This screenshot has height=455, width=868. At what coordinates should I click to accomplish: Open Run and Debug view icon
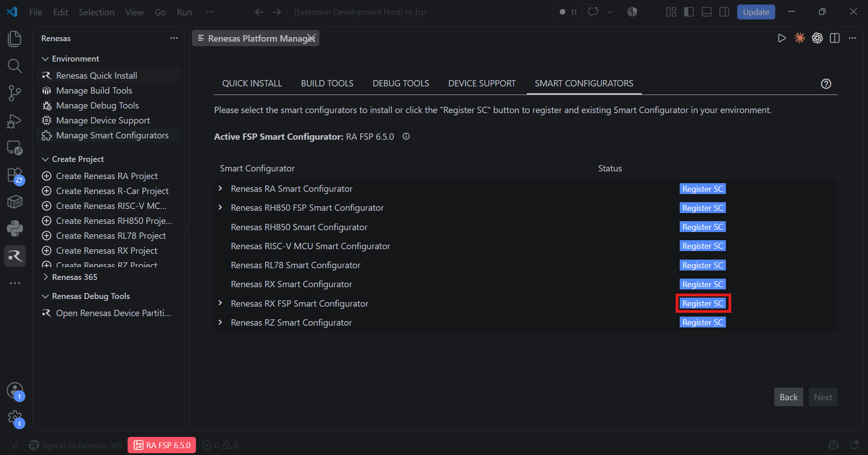15,121
